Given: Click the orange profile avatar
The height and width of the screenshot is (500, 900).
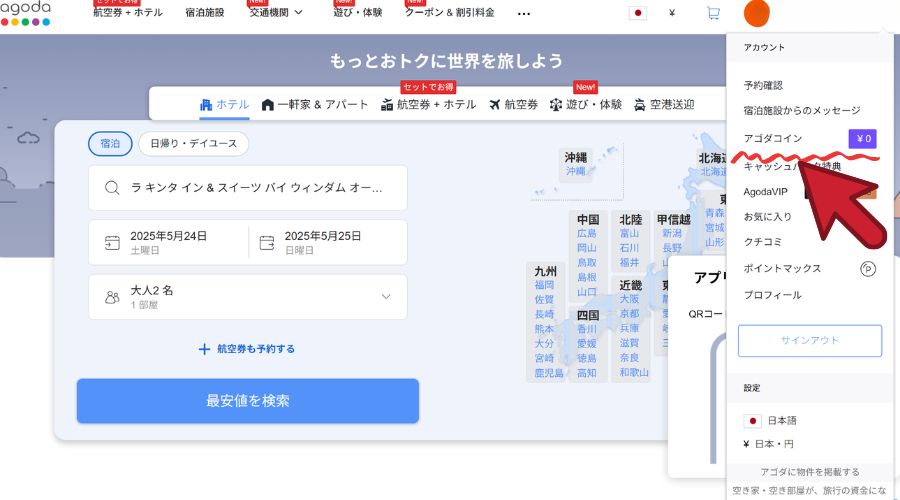Looking at the screenshot, I should point(757,13).
